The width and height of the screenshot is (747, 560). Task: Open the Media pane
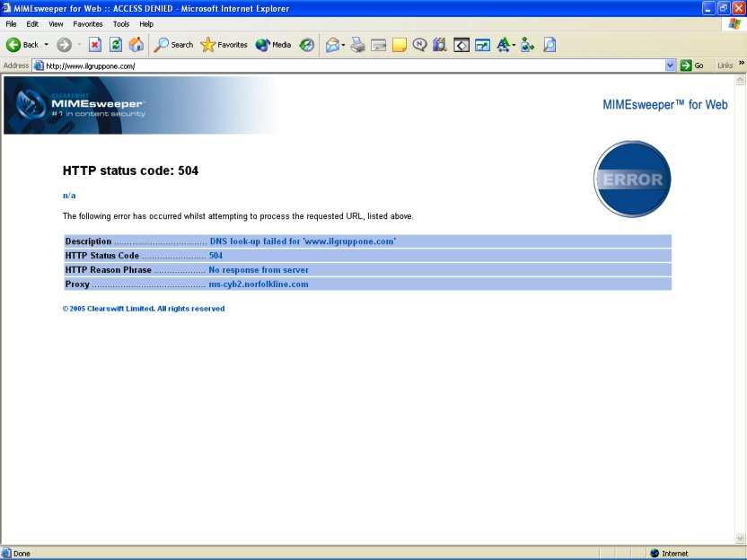point(274,45)
